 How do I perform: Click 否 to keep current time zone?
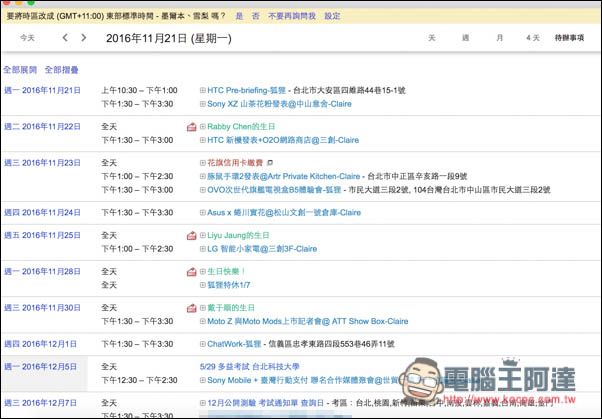(x=256, y=16)
